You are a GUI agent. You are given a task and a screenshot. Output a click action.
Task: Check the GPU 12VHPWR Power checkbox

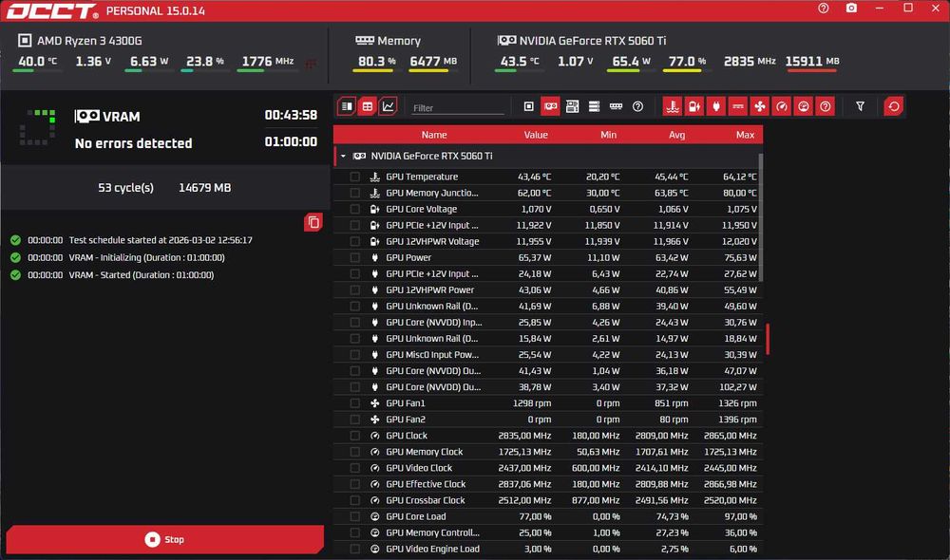coord(355,290)
